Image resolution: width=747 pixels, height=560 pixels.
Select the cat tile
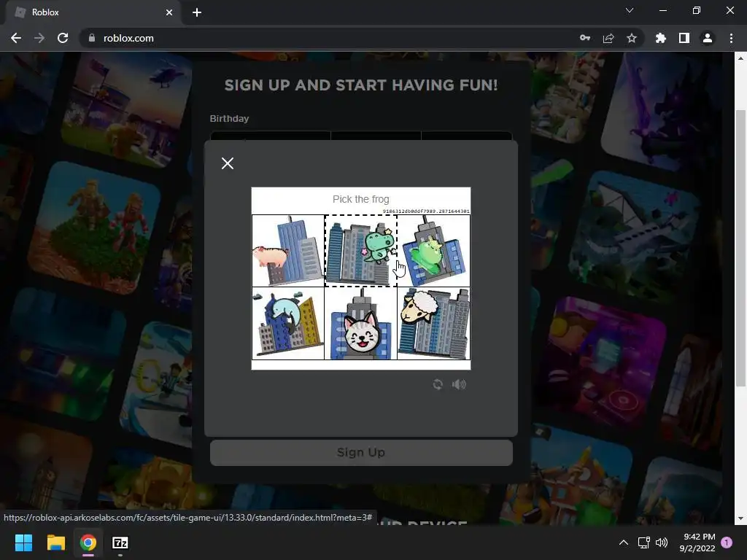(360, 323)
